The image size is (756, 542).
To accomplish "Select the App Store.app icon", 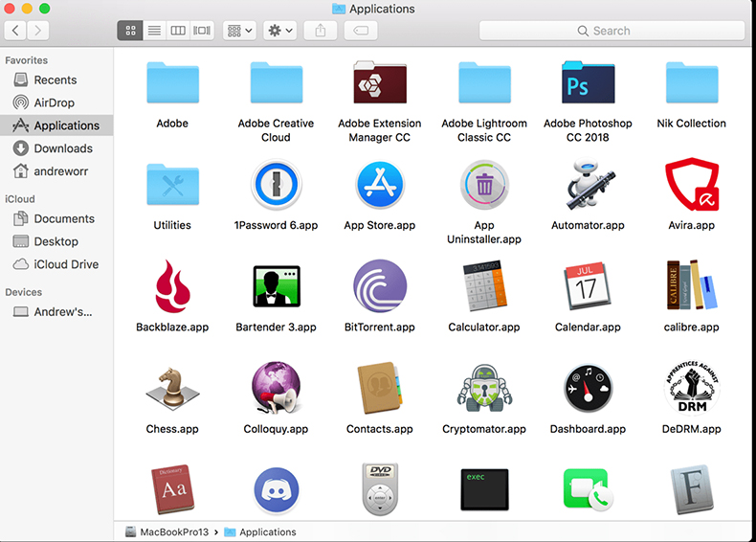I will [380, 185].
